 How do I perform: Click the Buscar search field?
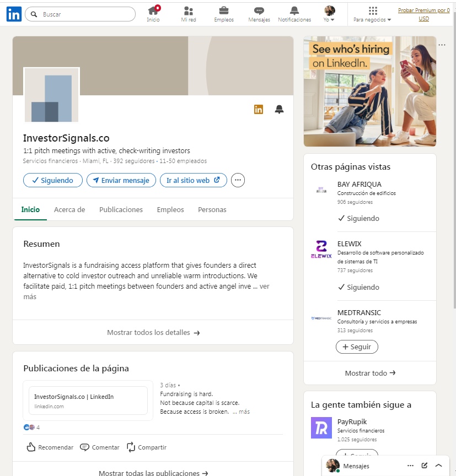point(80,14)
